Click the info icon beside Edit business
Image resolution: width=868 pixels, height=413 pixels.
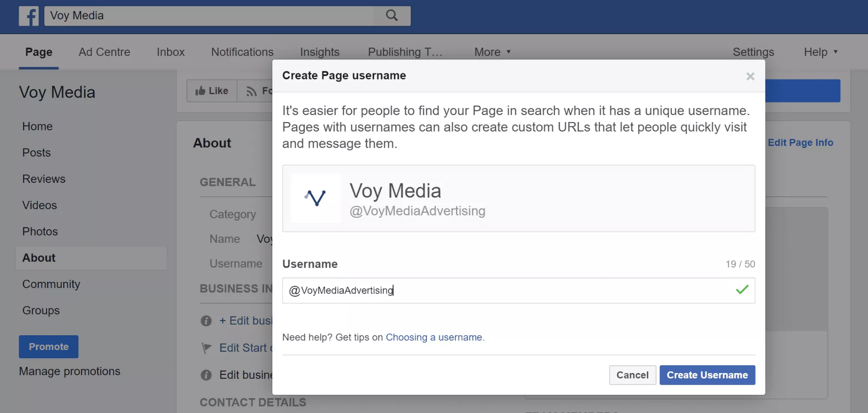[206, 321]
